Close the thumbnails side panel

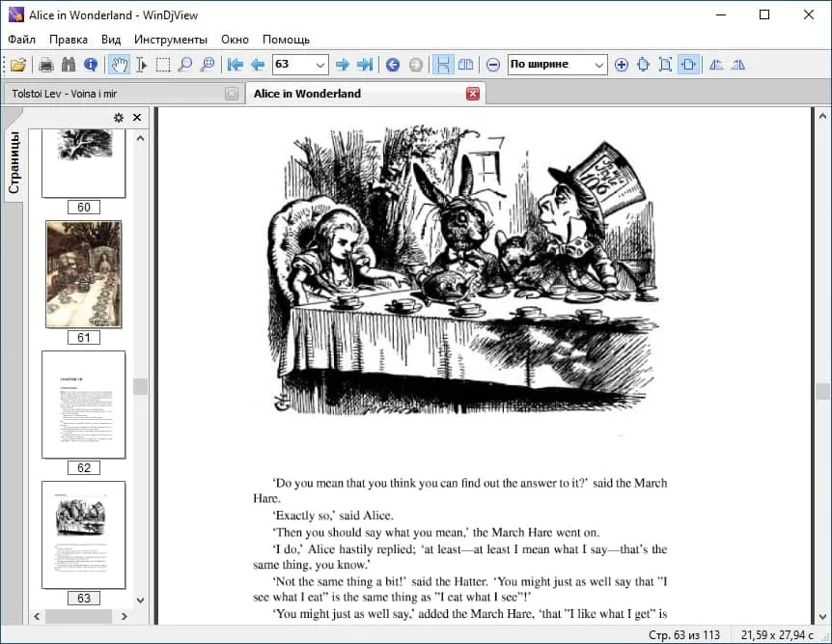[x=137, y=118]
